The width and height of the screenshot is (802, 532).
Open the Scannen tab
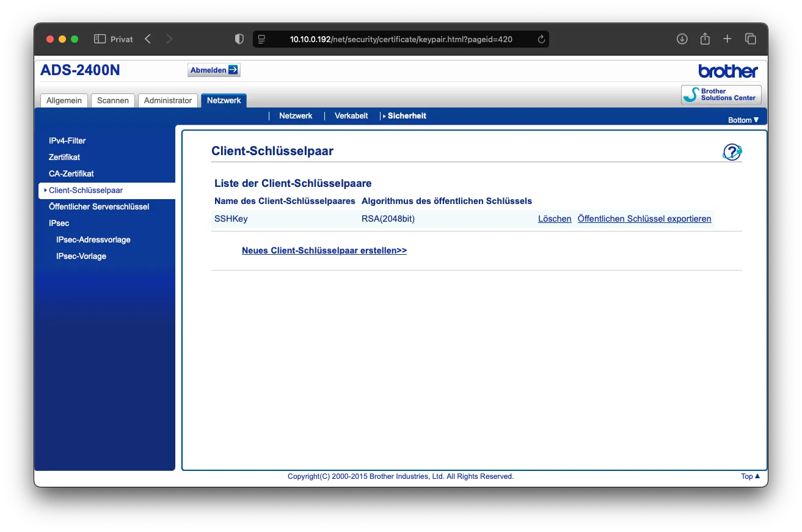click(112, 100)
